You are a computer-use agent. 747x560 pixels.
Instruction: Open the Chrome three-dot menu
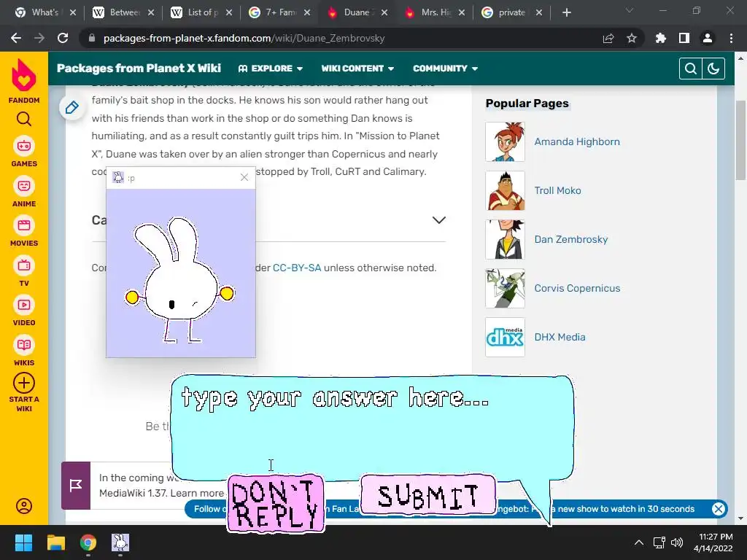point(731,38)
